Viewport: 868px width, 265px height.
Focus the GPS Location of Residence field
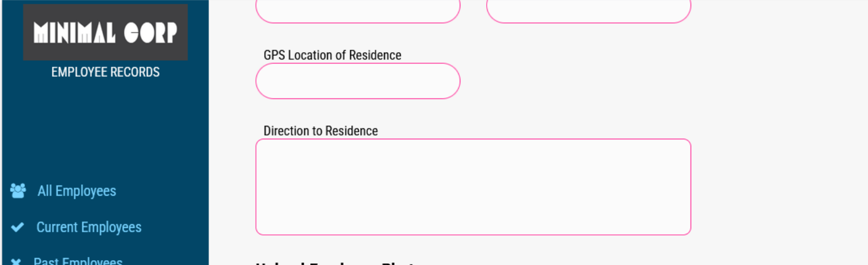click(x=358, y=81)
